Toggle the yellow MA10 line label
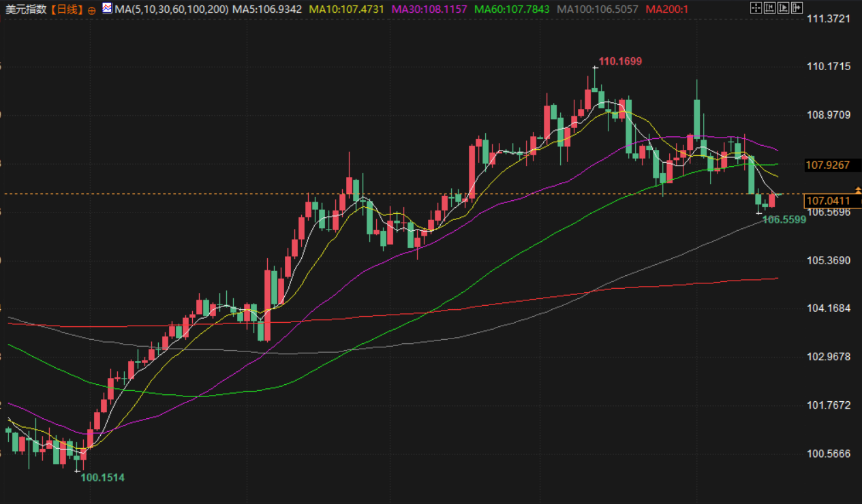Screen dimensions: 862x504 pos(346,10)
